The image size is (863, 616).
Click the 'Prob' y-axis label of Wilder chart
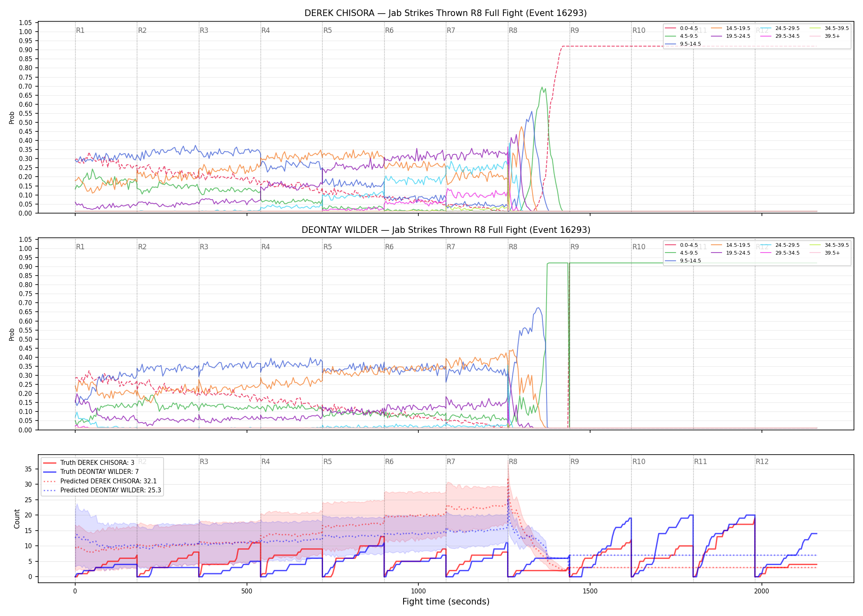12,335
